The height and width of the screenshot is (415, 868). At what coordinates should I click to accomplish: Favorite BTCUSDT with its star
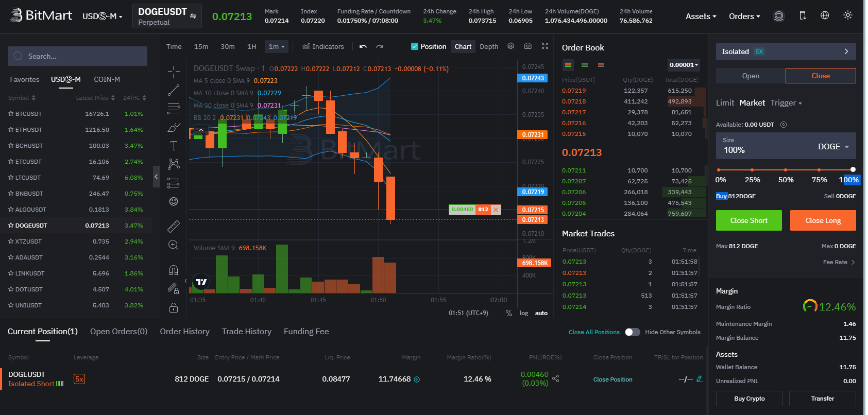pos(11,114)
